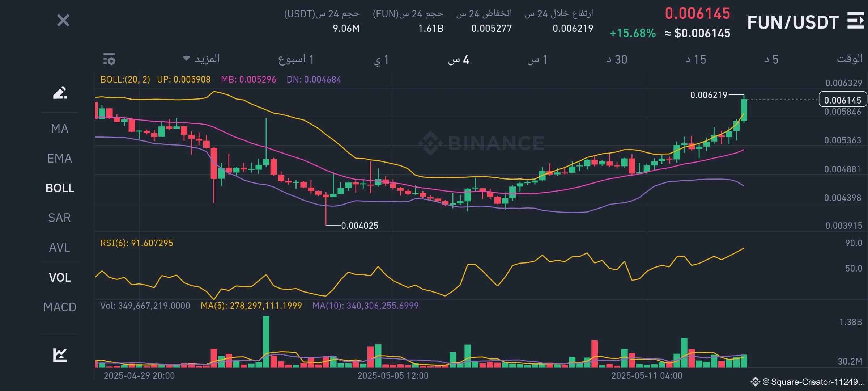Switch to the 30 د interval
The width and height of the screenshot is (868, 391).
point(617,60)
